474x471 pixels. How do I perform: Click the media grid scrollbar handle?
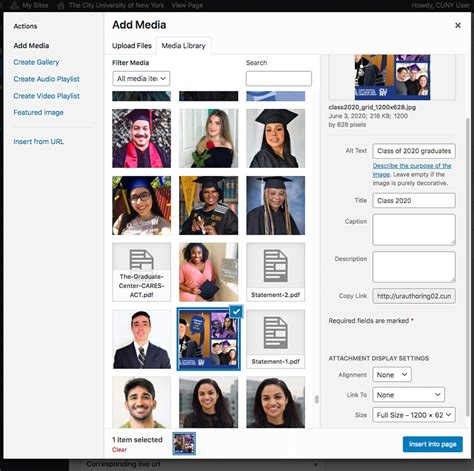pos(316,399)
